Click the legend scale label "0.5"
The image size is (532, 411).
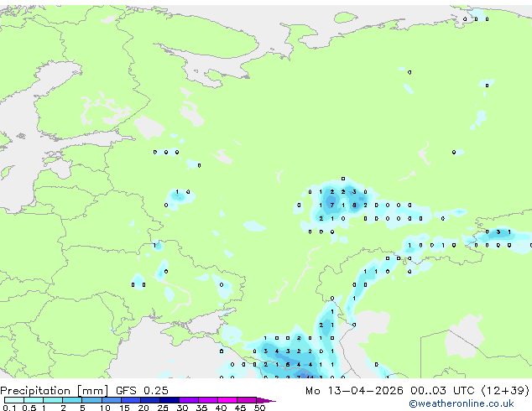29,408
